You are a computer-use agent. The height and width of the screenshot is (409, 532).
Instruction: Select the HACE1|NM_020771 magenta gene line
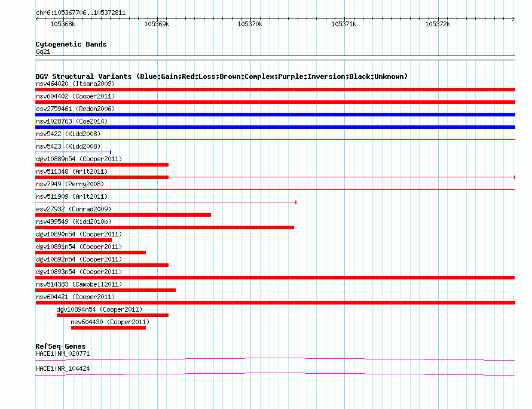[x=275, y=359]
